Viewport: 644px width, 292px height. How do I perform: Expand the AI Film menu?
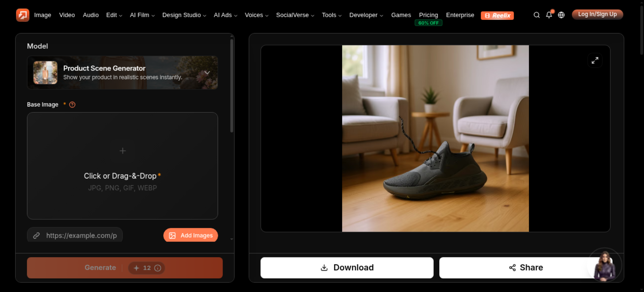[x=142, y=15]
